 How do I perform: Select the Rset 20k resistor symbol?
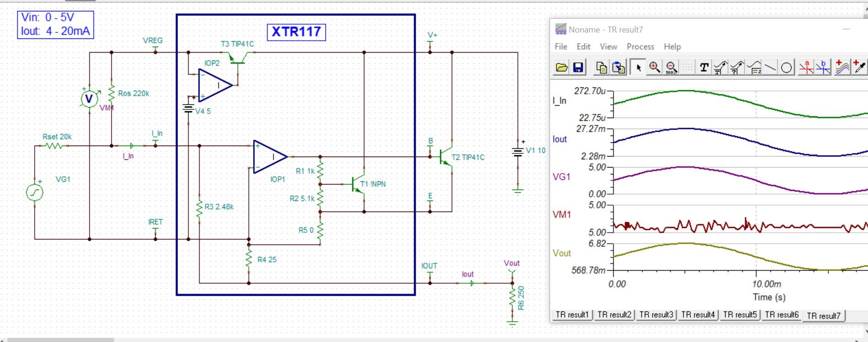(54, 146)
